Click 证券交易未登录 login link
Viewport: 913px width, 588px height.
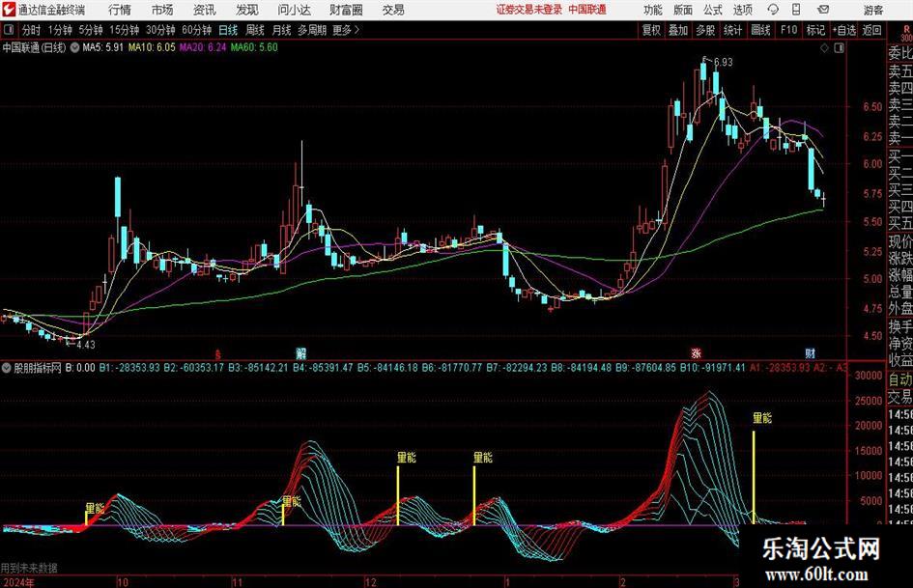point(529,10)
